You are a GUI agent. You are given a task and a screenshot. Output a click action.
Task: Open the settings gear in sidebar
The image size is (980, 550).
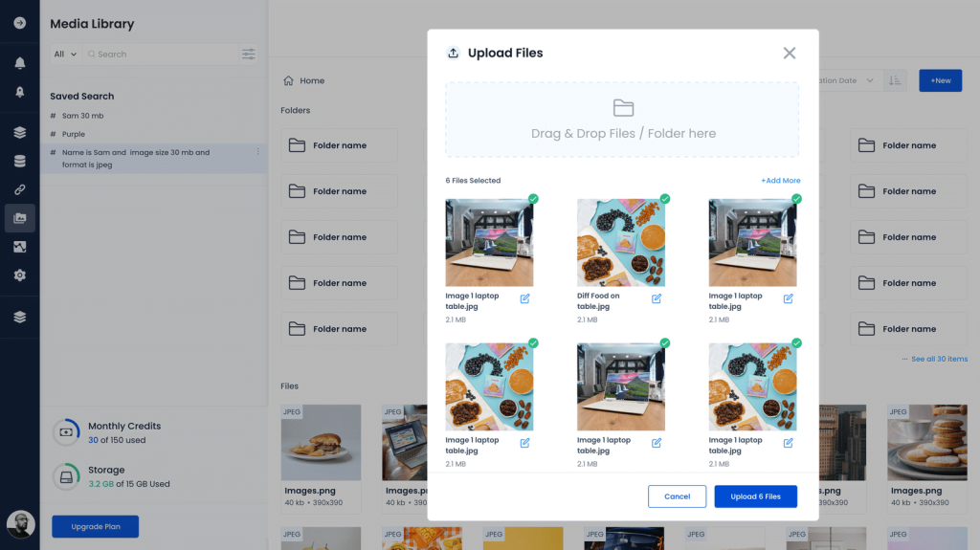coord(20,275)
